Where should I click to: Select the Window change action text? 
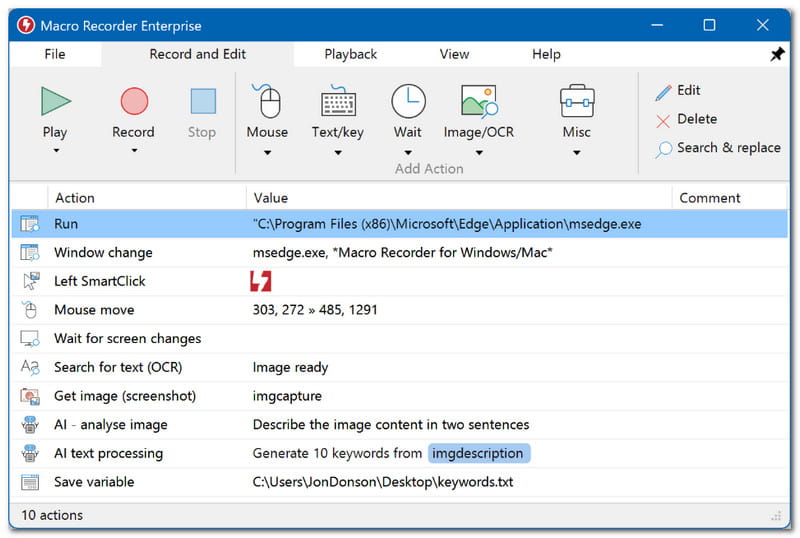[x=103, y=253]
